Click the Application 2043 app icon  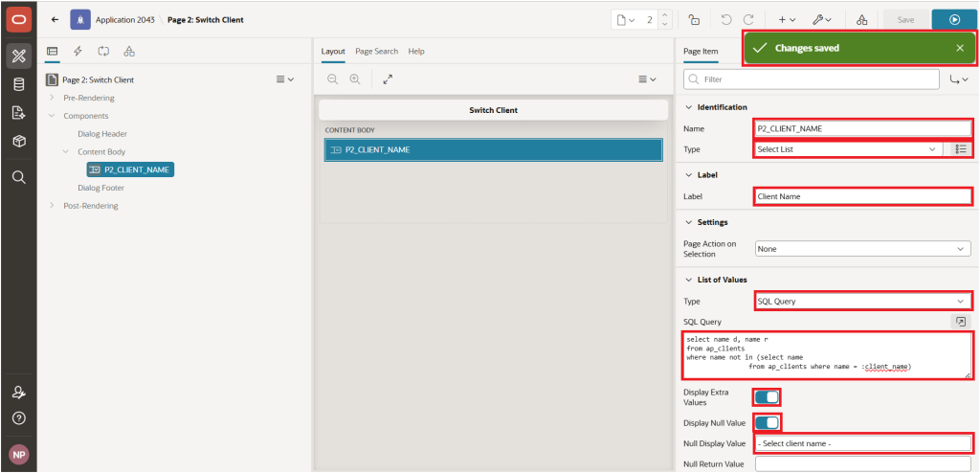80,19
